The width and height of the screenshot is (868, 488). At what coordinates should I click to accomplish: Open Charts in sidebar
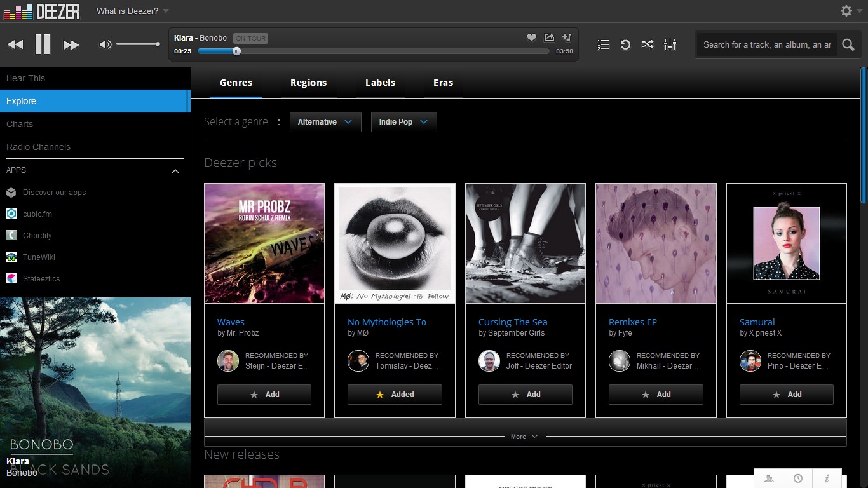point(95,124)
